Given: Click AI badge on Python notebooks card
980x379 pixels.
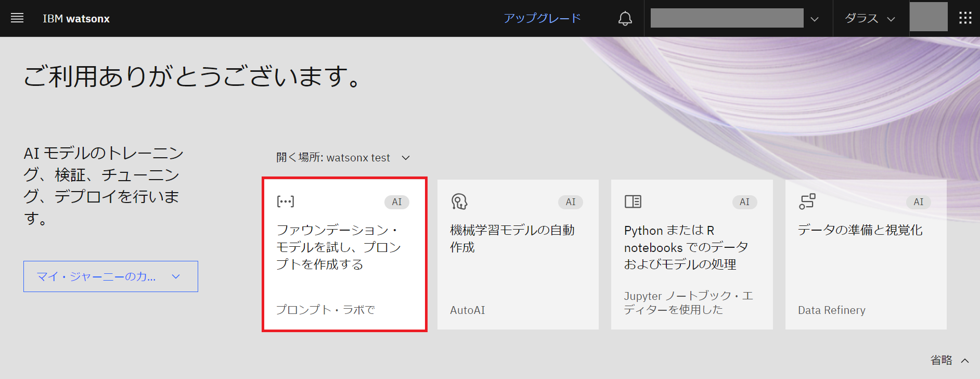Looking at the screenshot, I should (x=745, y=202).
